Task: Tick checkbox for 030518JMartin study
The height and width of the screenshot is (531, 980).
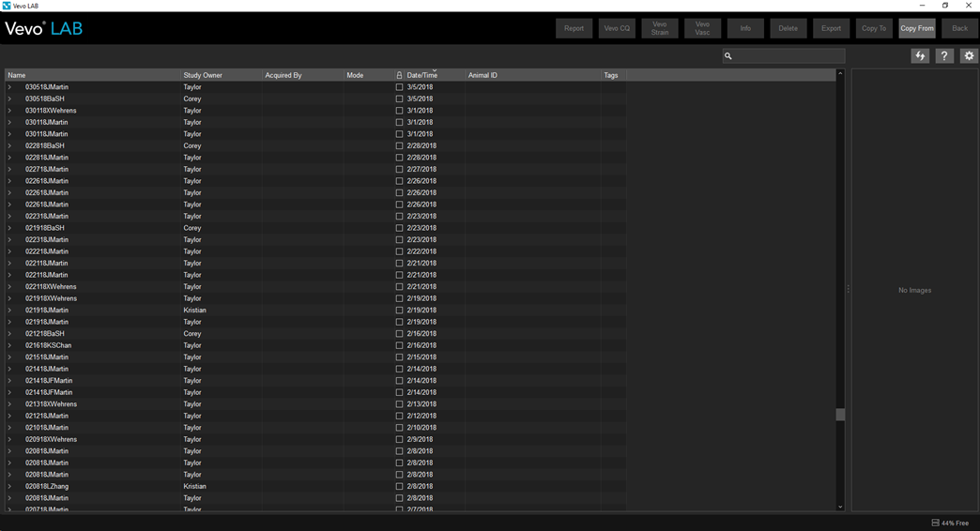Action: point(399,87)
